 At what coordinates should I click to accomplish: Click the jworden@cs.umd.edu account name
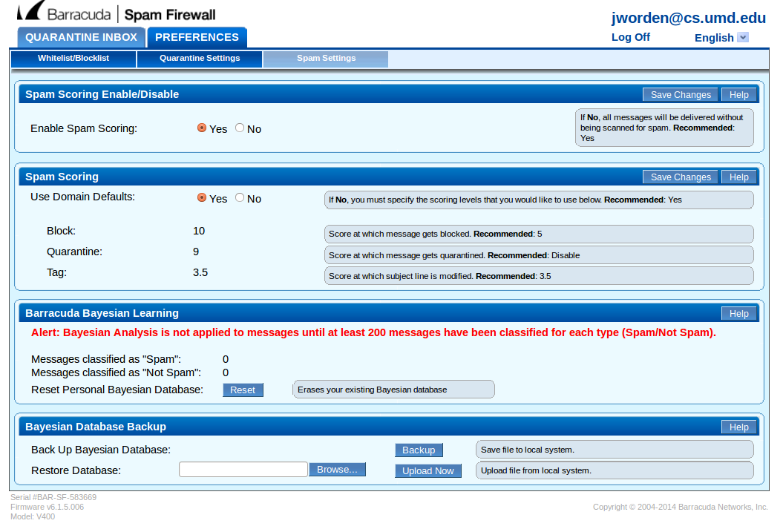point(689,18)
